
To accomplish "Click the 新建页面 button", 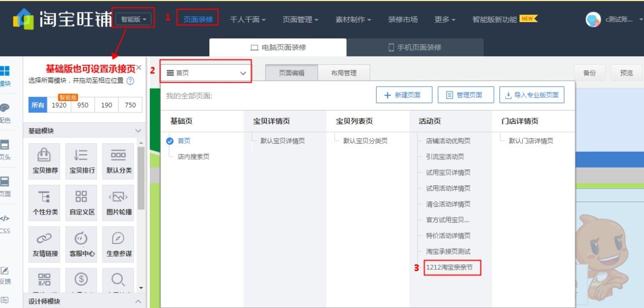I will (404, 95).
